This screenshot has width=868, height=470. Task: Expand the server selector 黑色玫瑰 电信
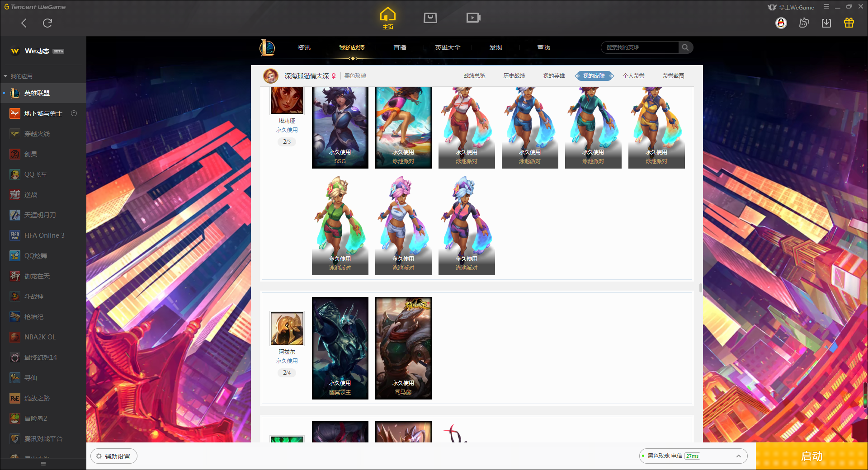coord(693,456)
